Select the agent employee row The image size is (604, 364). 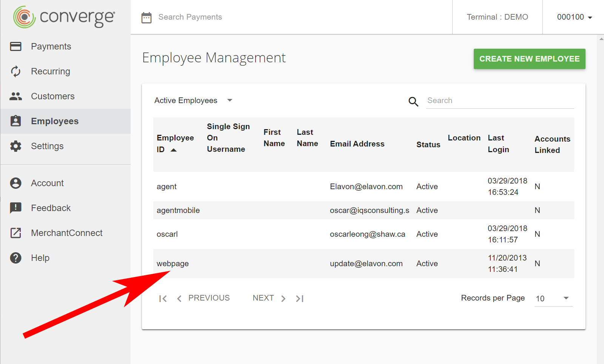[x=364, y=187]
